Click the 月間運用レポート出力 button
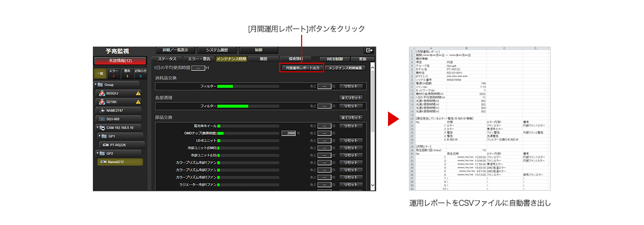The width and height of the screenshot is (644, 225). click(x=302, y=68)
